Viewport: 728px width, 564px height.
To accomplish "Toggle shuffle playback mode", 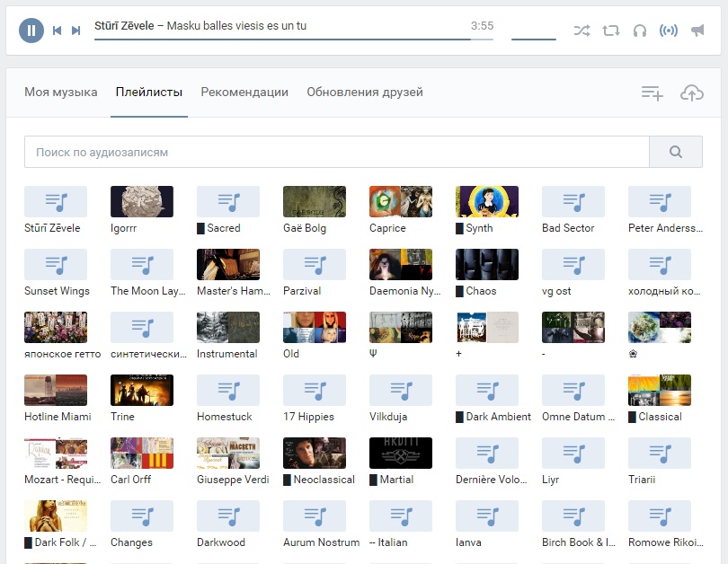I will click(x=582, y=31).
